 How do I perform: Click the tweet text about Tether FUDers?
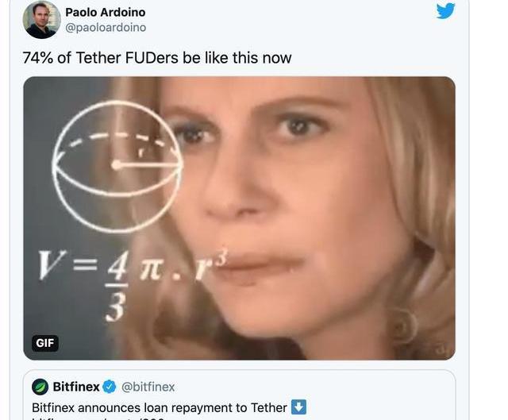tap(156, 58)
